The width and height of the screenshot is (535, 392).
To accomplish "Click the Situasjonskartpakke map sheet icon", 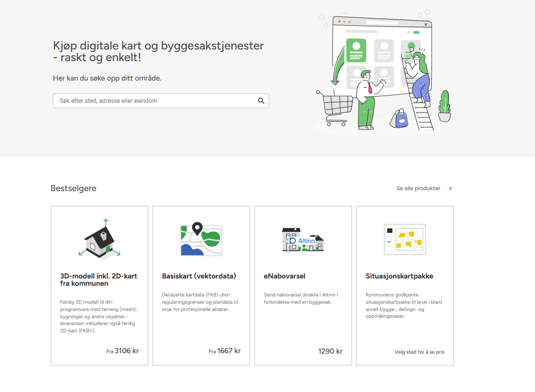I will (405, 239).
